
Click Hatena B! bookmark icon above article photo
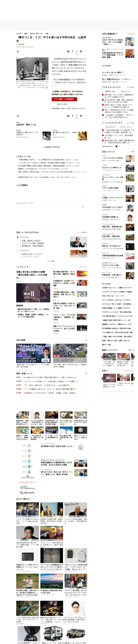(x=81, y=52)
